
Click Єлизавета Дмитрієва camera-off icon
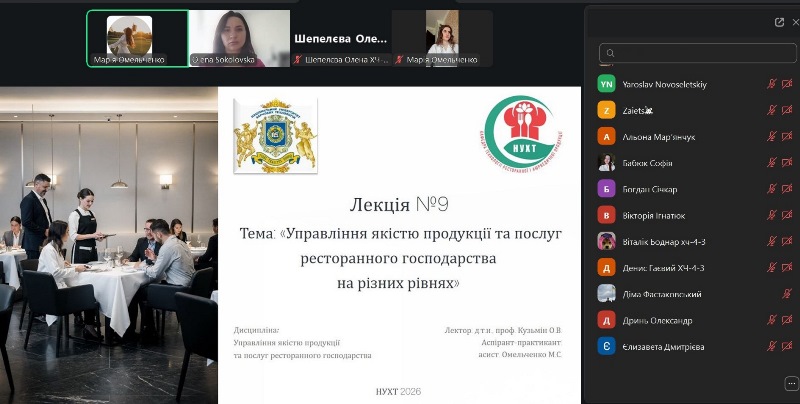(x=787, y=346)
